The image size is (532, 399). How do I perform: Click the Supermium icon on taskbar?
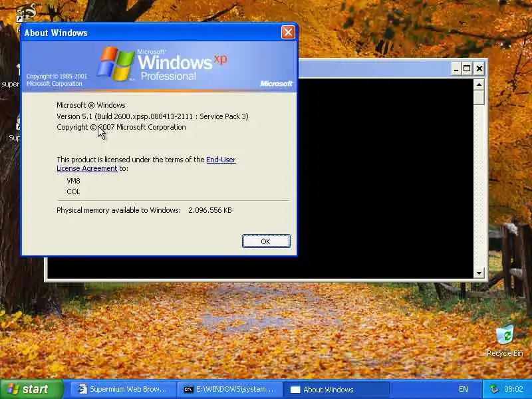point(82,389)
